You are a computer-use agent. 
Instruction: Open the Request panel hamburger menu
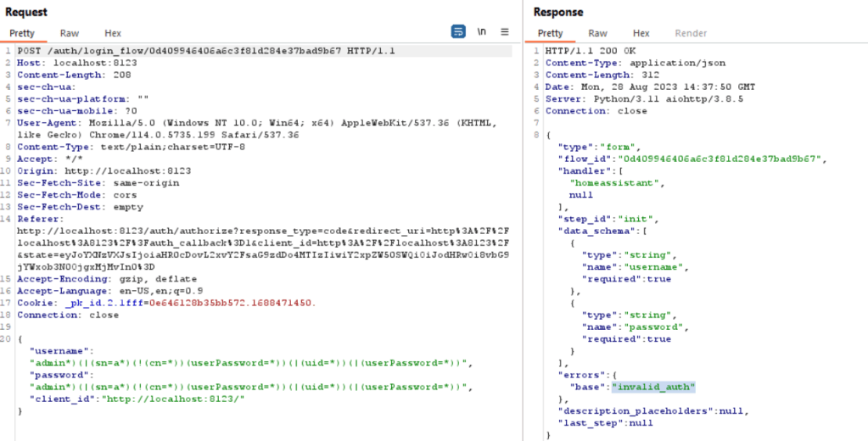(505, 32)
